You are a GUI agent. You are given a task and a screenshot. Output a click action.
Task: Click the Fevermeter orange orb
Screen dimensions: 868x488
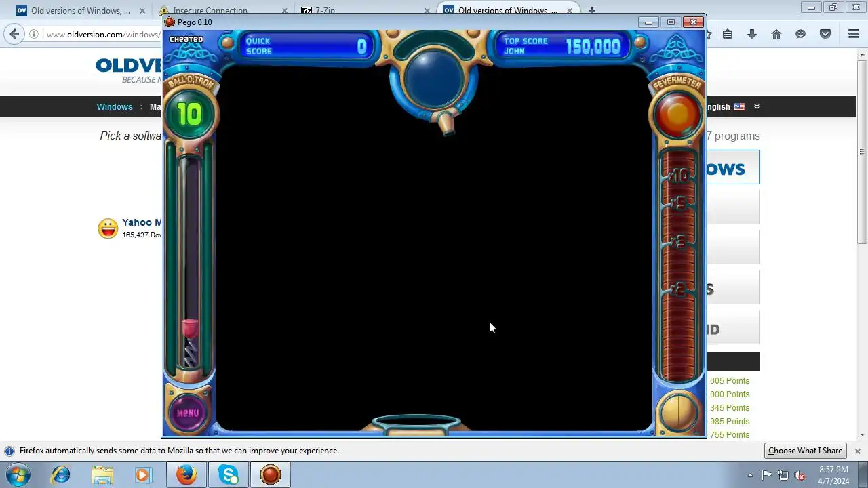tap(677, 115)
